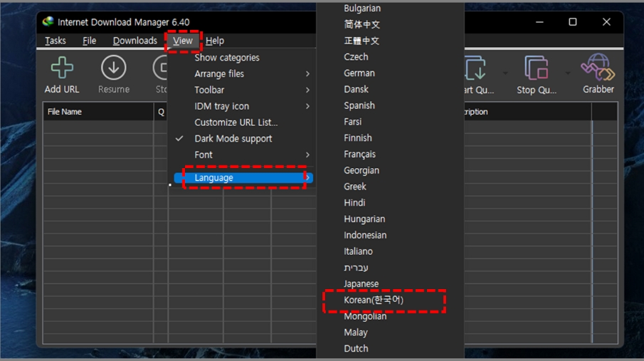The image size is (644, 361).
Task: Click the IDM logo in title bar
Action: tap(48, 22)
